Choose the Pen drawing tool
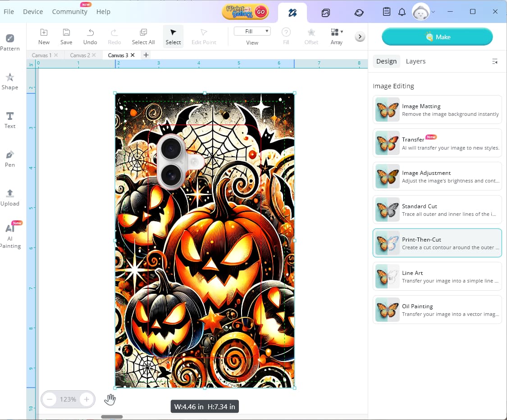The image size is (507, 420). click(10, 159)
